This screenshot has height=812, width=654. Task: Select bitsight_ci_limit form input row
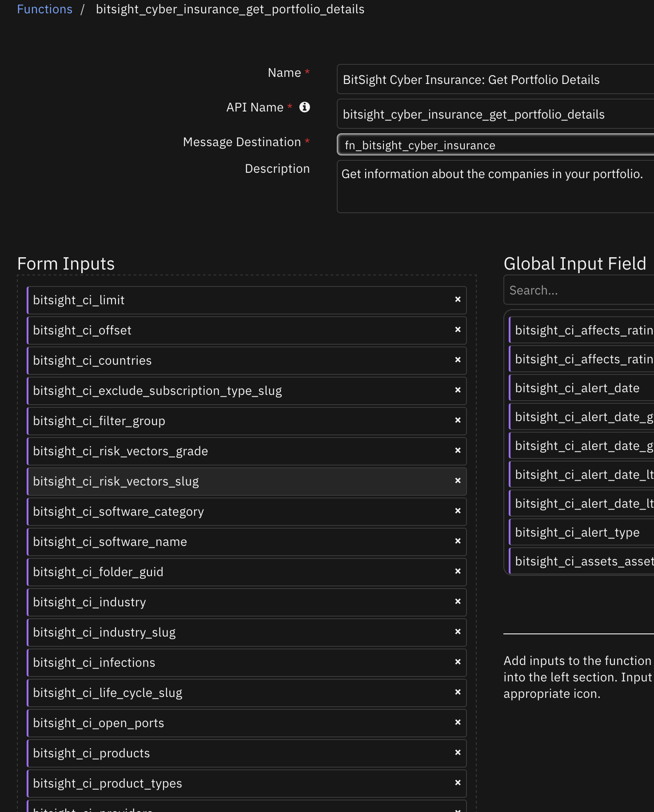click(x=247, y=300)
